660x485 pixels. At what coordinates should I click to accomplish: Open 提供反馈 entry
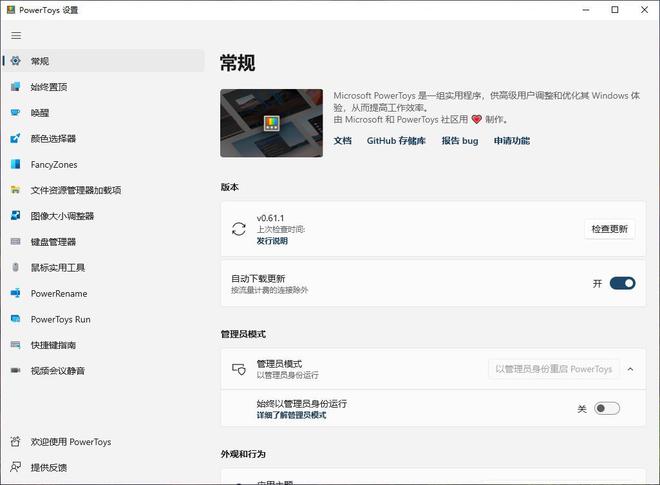coord(104,467)
